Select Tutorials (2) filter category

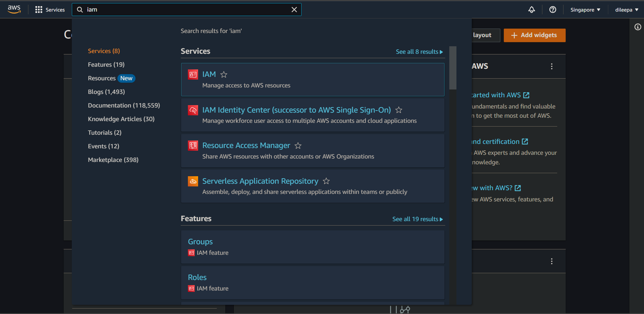104,133
